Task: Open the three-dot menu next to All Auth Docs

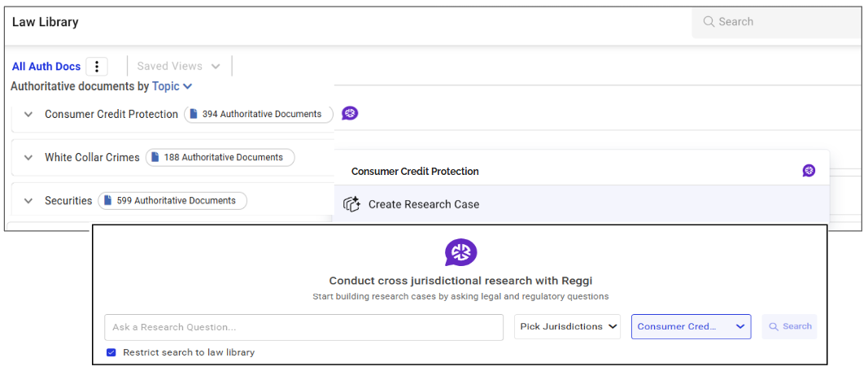Action: click(x=97, y=67)
